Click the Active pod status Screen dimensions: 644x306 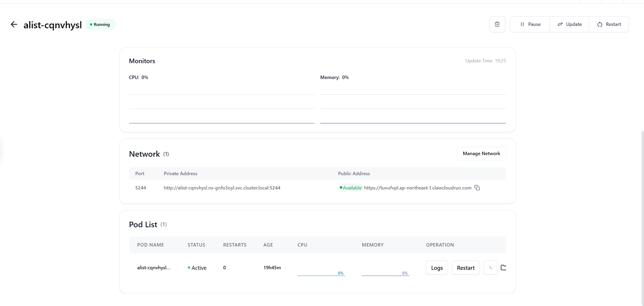pos(197,268)
